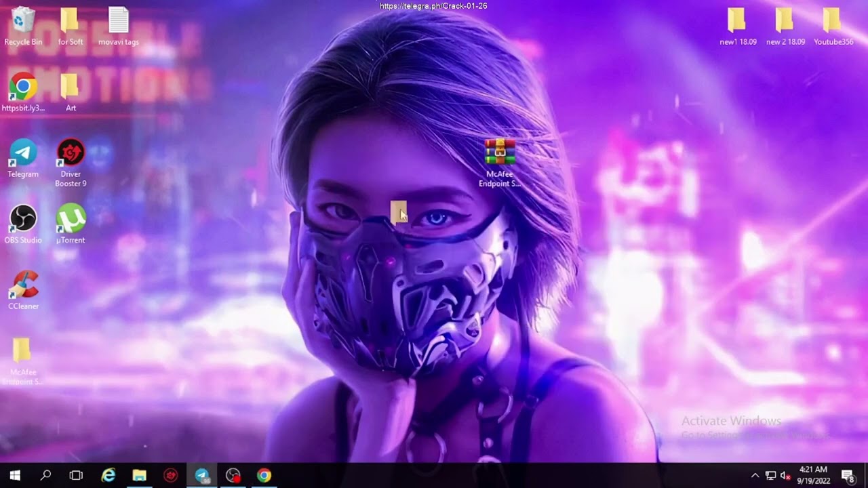Select the Youtube356 folder
868x488 pixels.
point(833,26)
